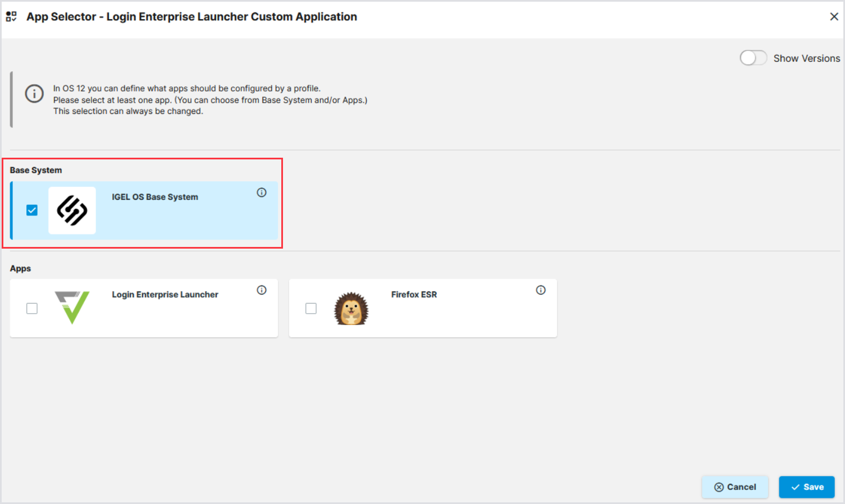Image resolution: width=845 pixels, height=504 pixels.
Task: Open info for Login Enterprise Launcher
Action: coord(262,290)
